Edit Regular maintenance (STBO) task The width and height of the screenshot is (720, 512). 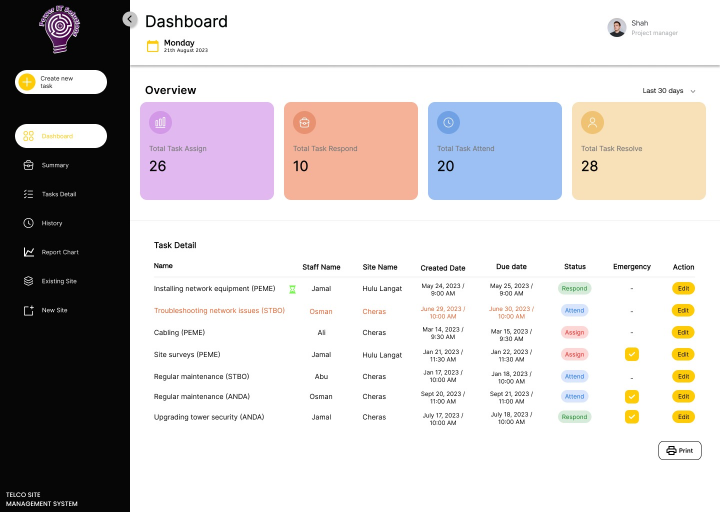pyautogui.click(x=683, y=377)
